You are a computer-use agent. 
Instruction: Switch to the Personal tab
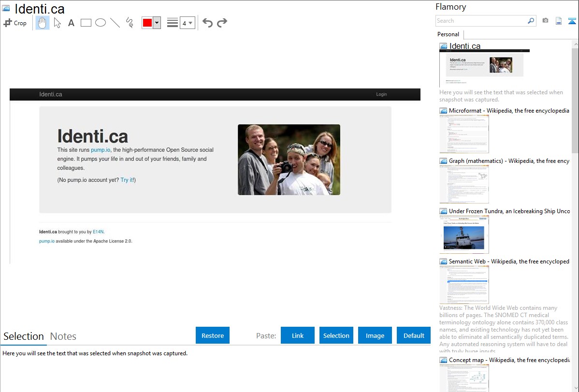coord(449,34)
